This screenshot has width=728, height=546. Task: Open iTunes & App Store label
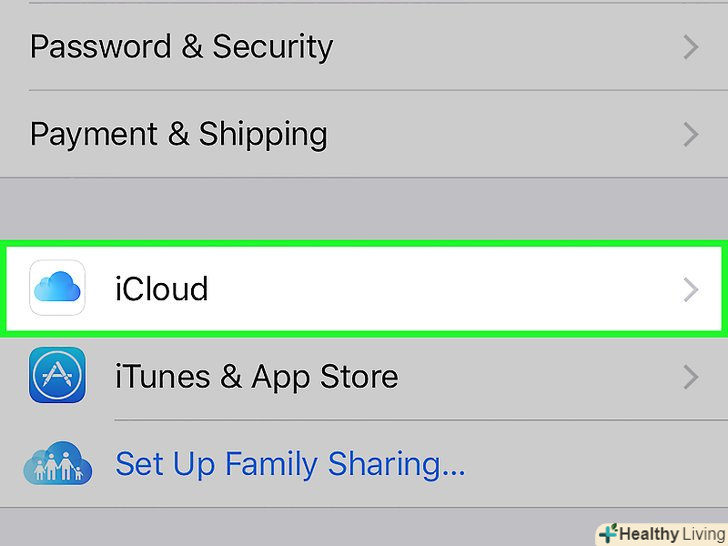point(256,377)
